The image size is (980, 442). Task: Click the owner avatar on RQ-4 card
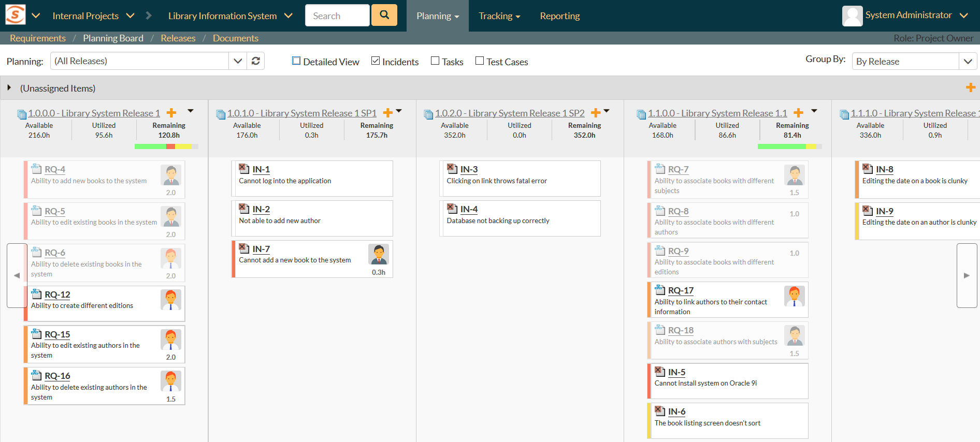click(171, 175)
